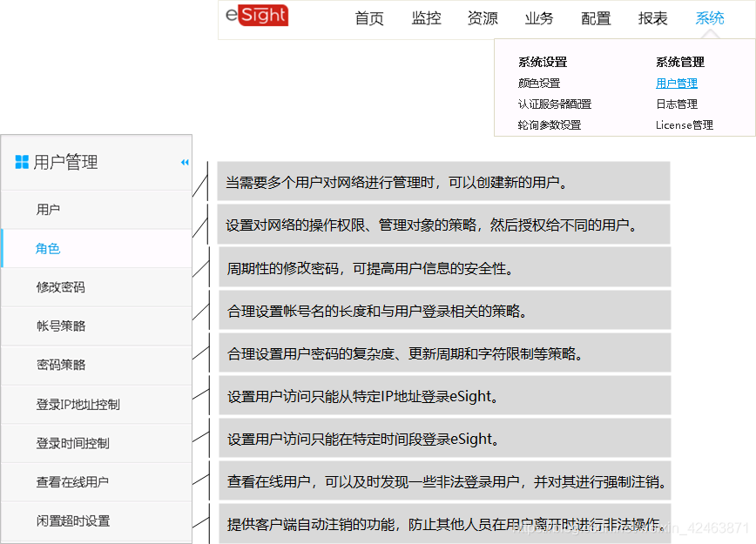Screen dimensions: 756x544
Task: Open the 用户 sidebar entry
Action: point(97,210)
